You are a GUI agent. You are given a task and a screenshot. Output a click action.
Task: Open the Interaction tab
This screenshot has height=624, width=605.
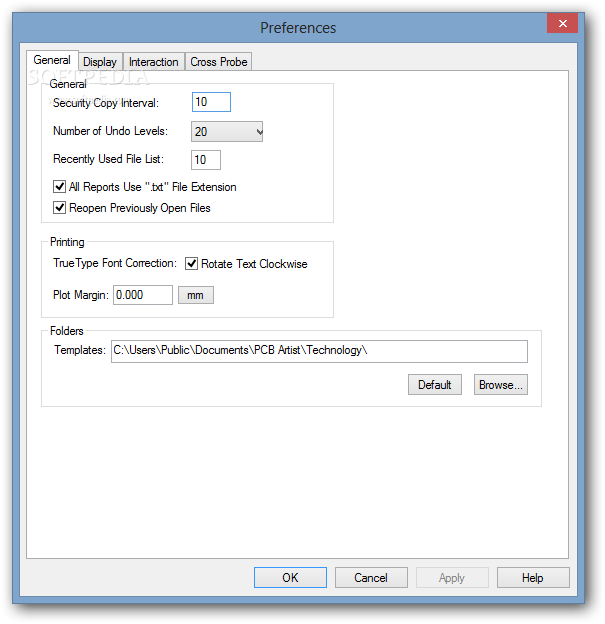coord(154,62)
